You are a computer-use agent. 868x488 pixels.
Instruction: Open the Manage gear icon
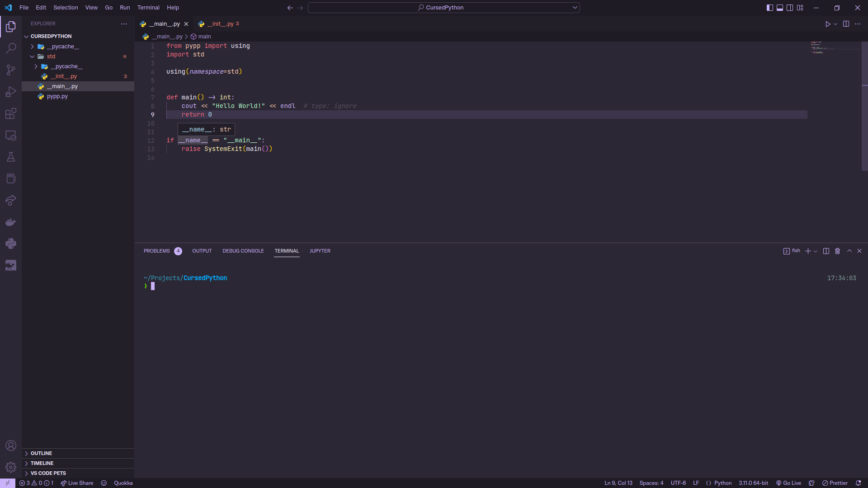pyautogui.click(x=11, y=467)
